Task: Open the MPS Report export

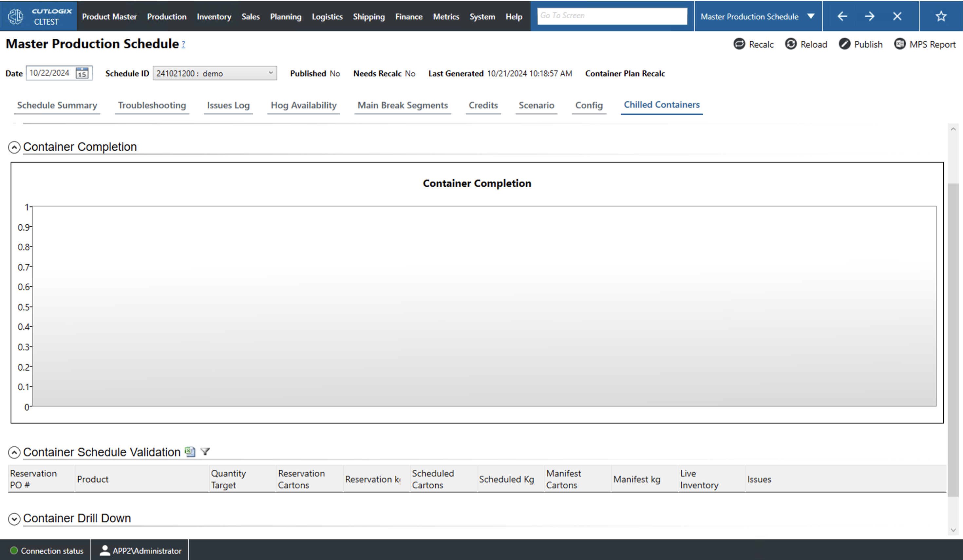Action: (x=900, y=44)
